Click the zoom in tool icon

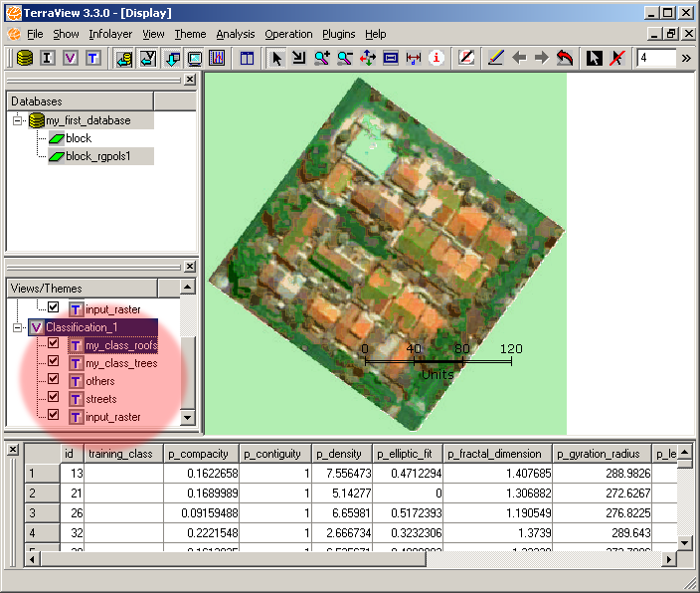(322, 58)
